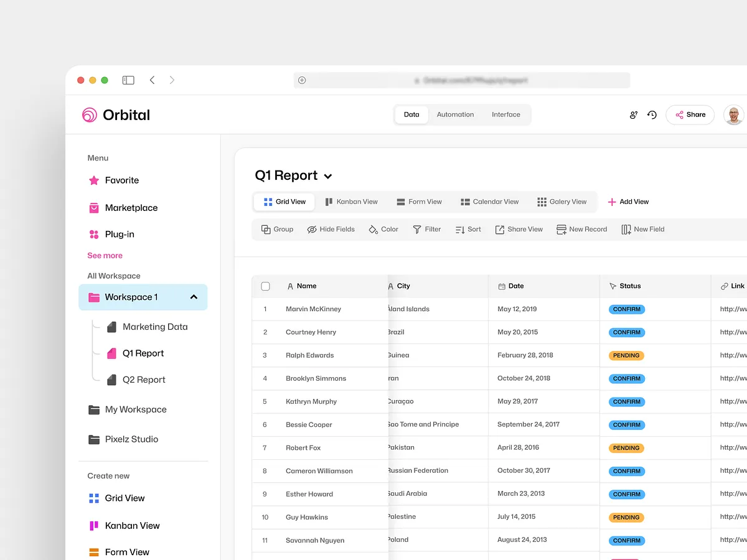Screen dimensions: 747x560
Task: Click the See more link in the sidebar
Action: click(x=105, y=255)
